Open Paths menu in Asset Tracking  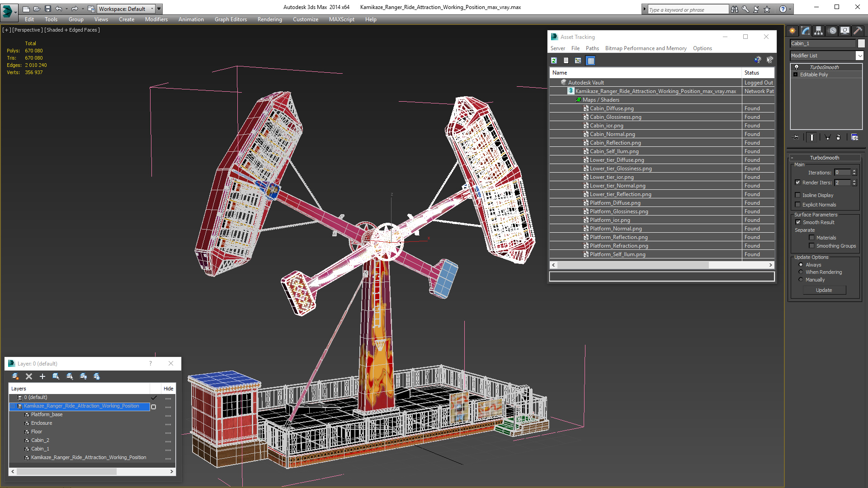(x=592, y=48)
